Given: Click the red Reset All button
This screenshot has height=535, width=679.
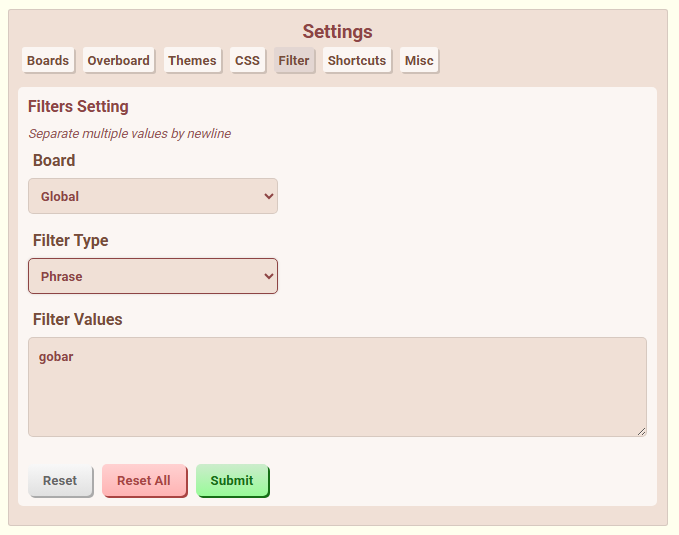Looking at the screenshot, I should pyautogui.click(x=144, y=481).
